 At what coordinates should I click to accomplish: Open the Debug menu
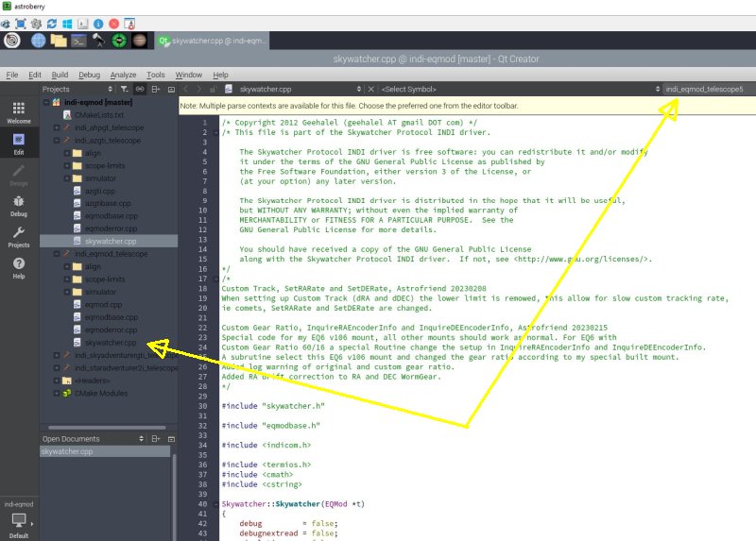click(x=89, y=75)
